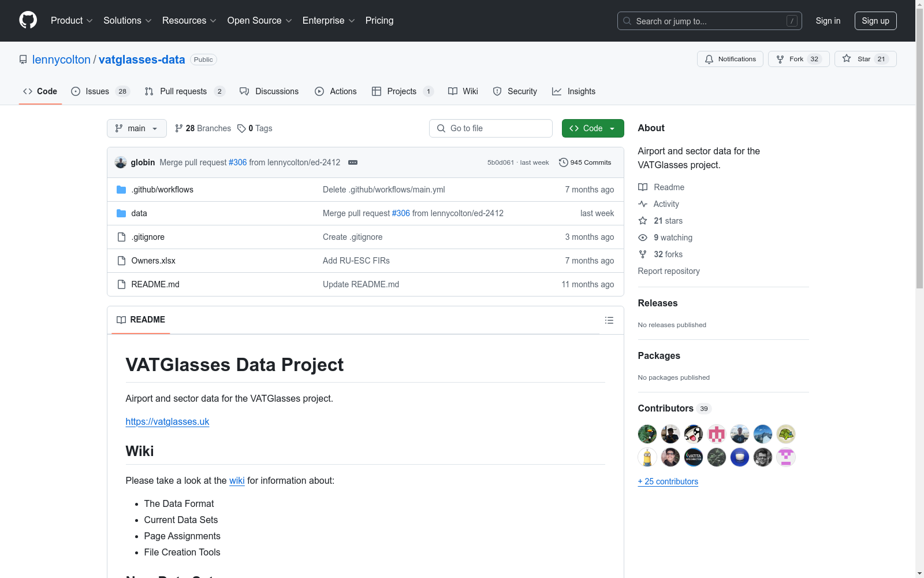924x578 pixels.
Task: Switch to the Projects tab
Action: point(403,91)
